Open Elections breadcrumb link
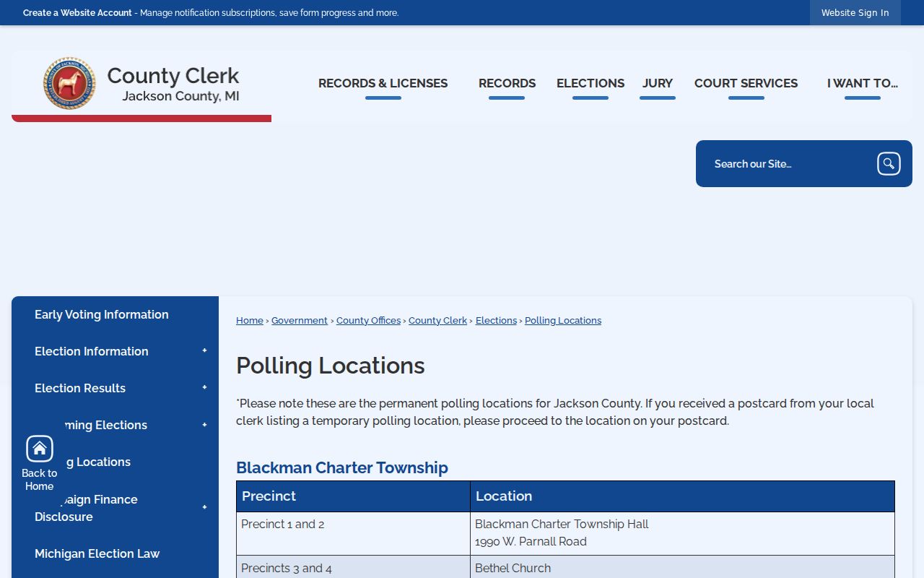 pos(496,321)
